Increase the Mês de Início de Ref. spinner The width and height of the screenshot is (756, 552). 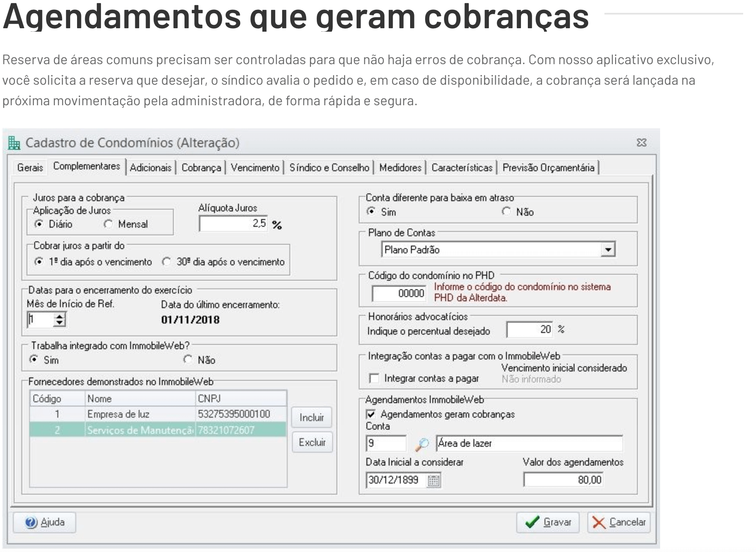pos(60,316)
